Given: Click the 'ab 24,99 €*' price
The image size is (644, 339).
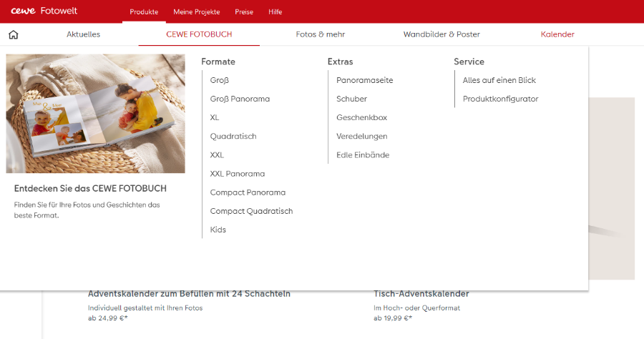Looking at the screenshot, I should pos(107,318).
